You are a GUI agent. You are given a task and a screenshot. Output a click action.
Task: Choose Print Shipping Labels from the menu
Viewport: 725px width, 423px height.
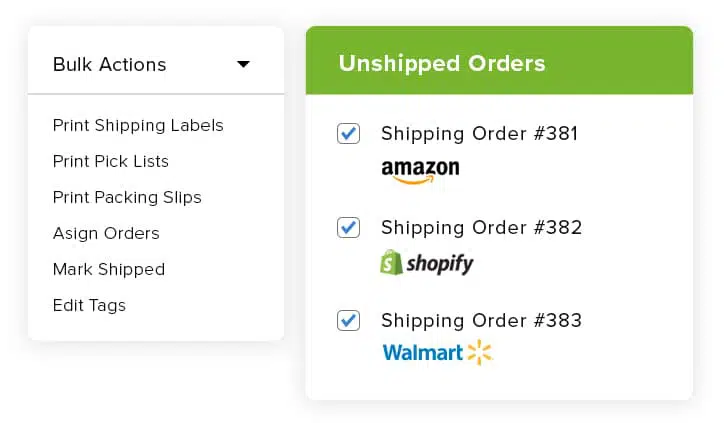point(138,125)
